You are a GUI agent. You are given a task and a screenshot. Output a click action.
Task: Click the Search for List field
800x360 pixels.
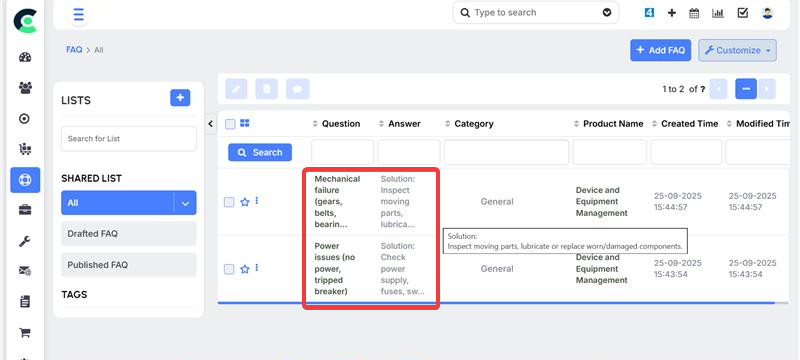[129, 139]
